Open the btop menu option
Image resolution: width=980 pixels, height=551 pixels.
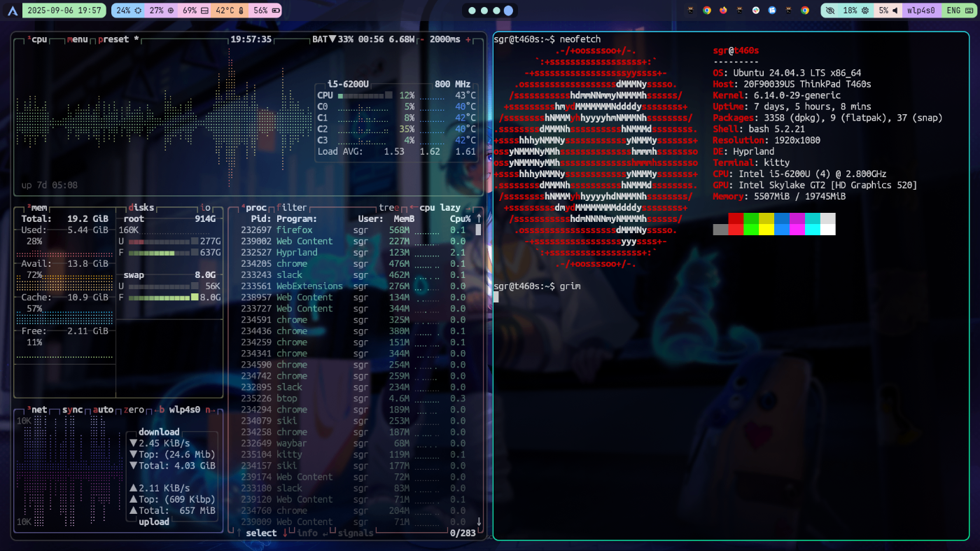click(77, 39)
